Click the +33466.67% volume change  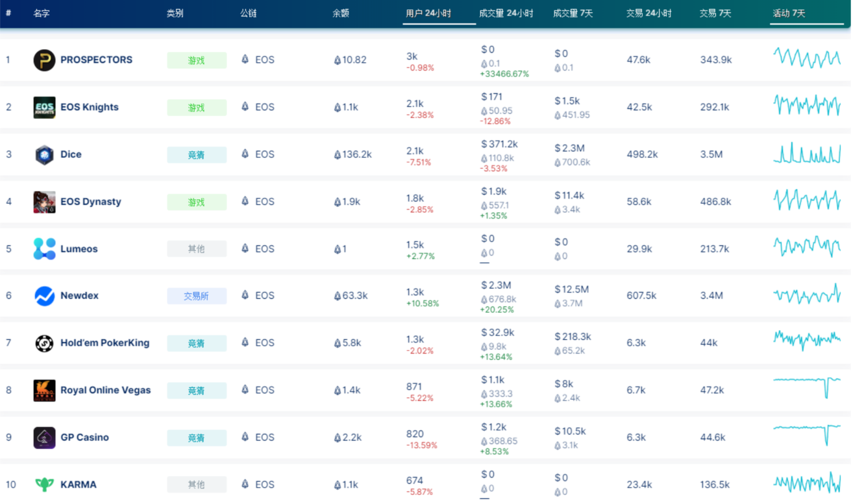(504, 74)
